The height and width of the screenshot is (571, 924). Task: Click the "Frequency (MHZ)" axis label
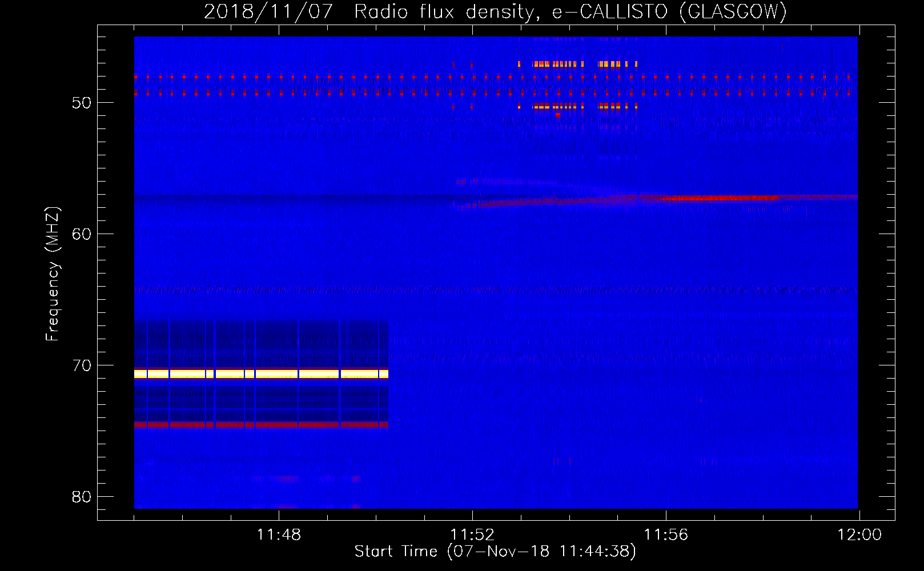(x=53, y=274)
